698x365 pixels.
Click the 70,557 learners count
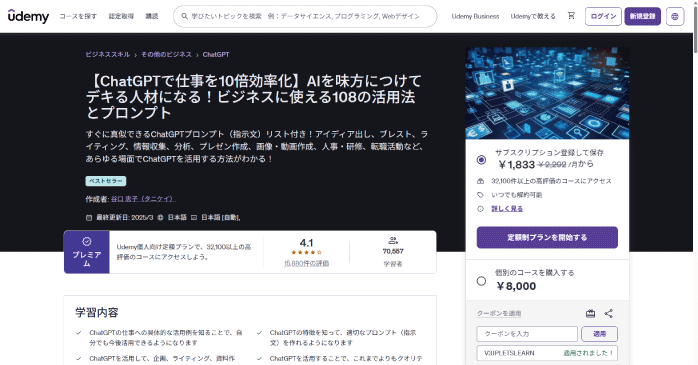coord(393,251)
